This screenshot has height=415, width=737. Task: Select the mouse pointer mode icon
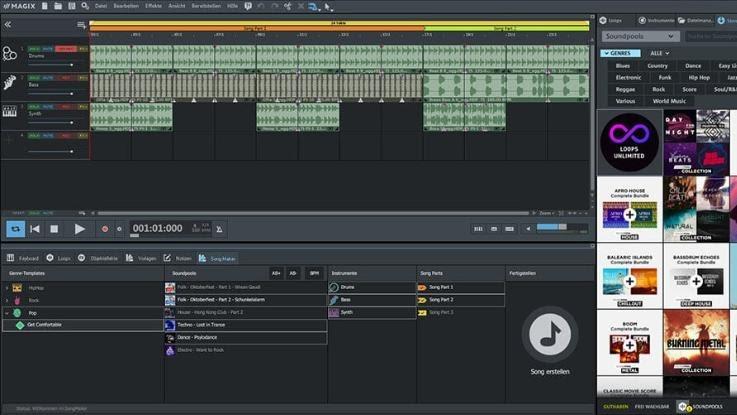point(328,7)
